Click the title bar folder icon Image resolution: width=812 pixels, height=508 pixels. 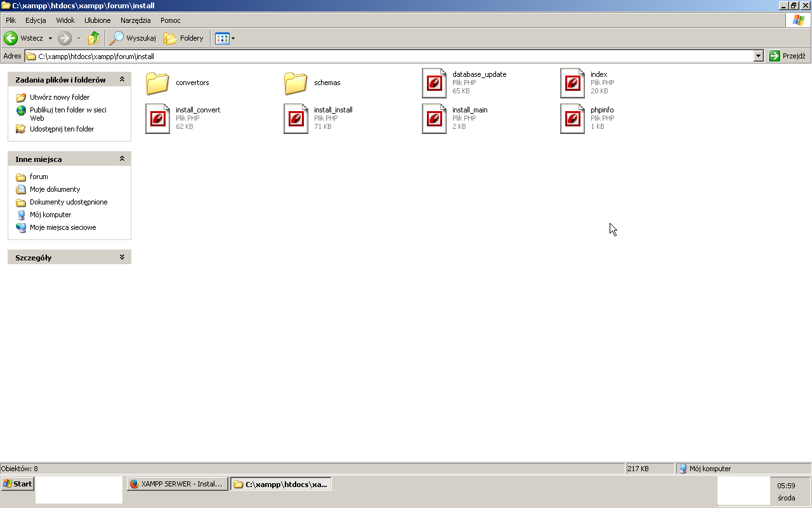pos(6,5)
